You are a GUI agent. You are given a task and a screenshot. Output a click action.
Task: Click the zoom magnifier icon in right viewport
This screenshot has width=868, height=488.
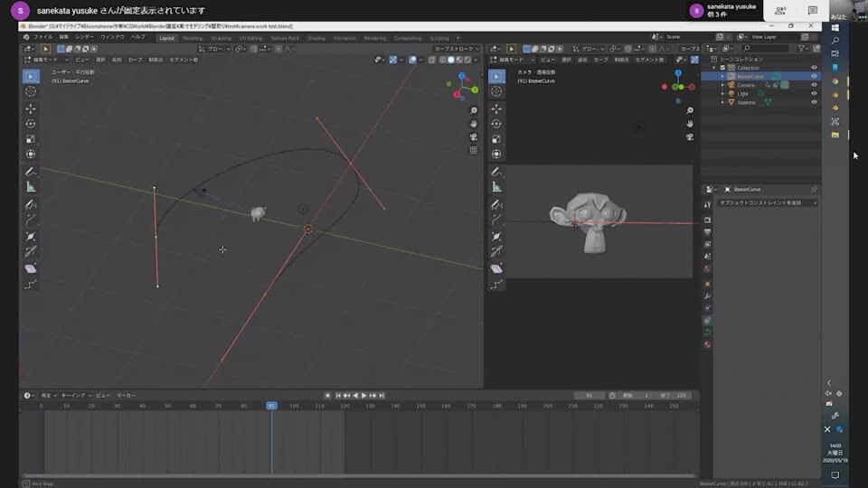[x=690, y=110]
